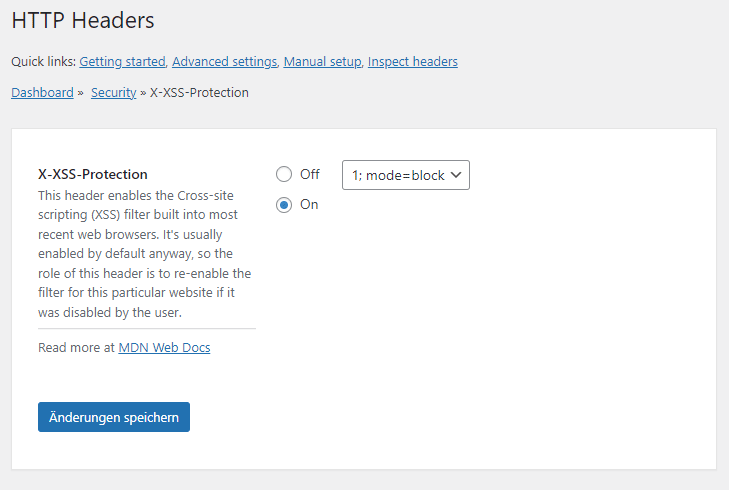Click the Read more at text
This screenshot has width=729, height=490.
[76, 348]
